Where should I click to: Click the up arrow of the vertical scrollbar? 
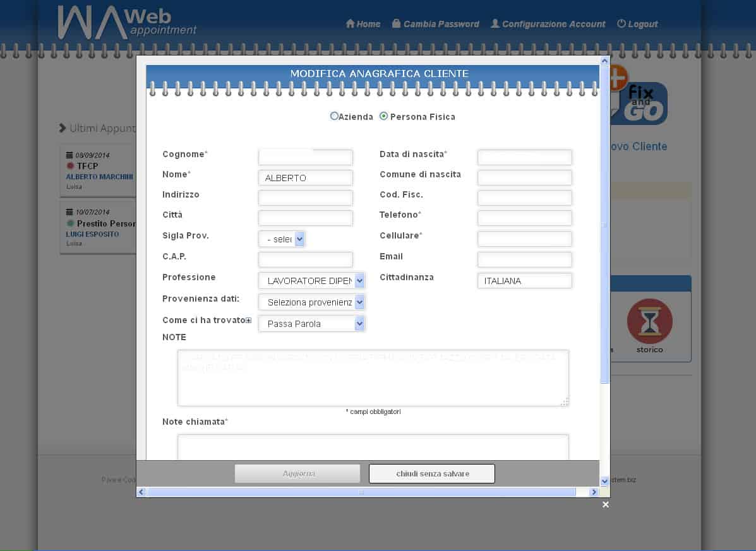pos(604,61)
